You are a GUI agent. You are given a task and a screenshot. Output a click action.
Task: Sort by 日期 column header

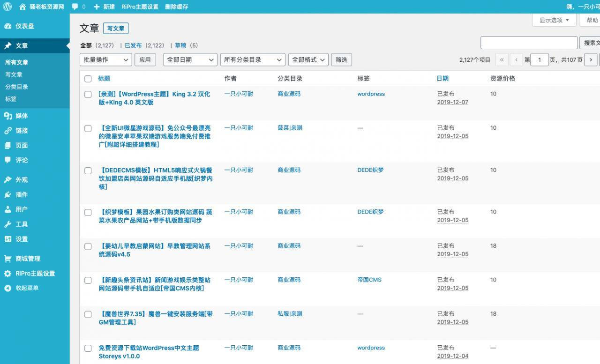pyautogui.click(x=442, y=79)
